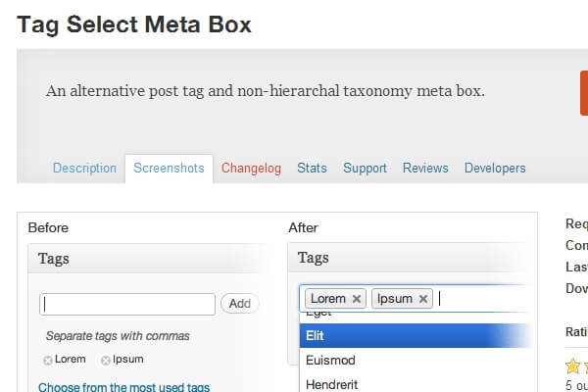Delete the Ipsum token via its X
This screenshot has height=392, width=588.
(422, 299)
